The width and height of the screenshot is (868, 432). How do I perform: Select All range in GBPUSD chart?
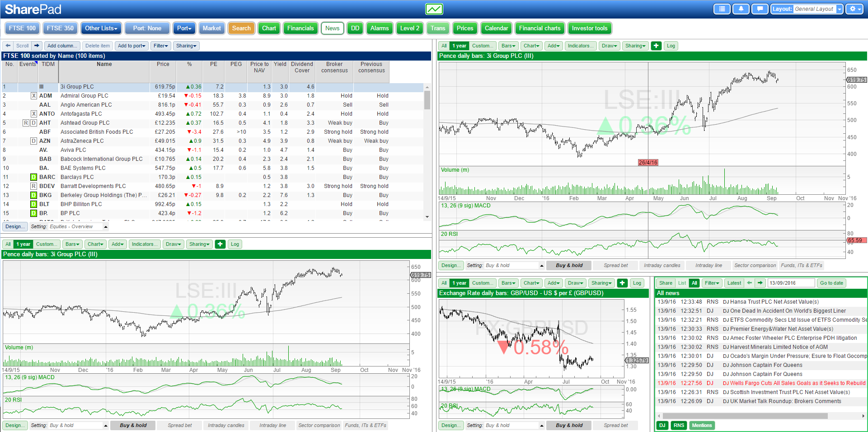[x=444, y=283]
